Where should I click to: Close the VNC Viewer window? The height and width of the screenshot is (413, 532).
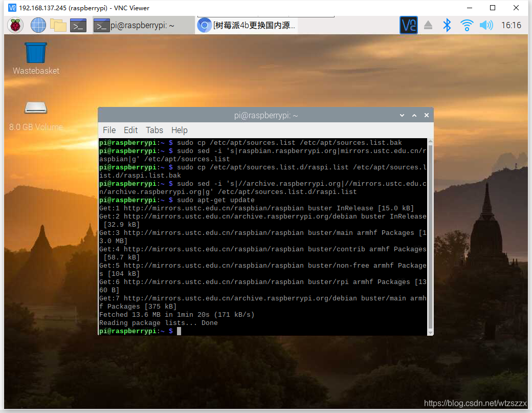[516, 8]
